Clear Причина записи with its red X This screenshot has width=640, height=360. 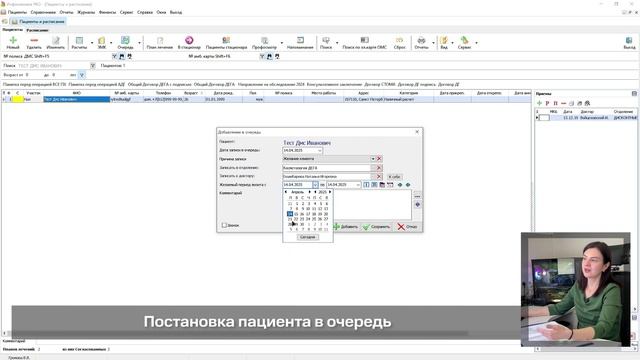[x=379, y=159]
